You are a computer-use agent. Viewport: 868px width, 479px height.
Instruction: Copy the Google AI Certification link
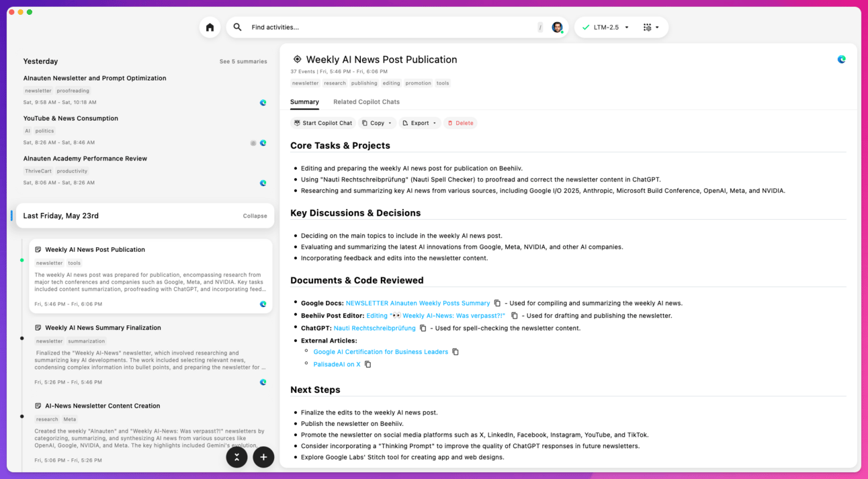[455, 352]
